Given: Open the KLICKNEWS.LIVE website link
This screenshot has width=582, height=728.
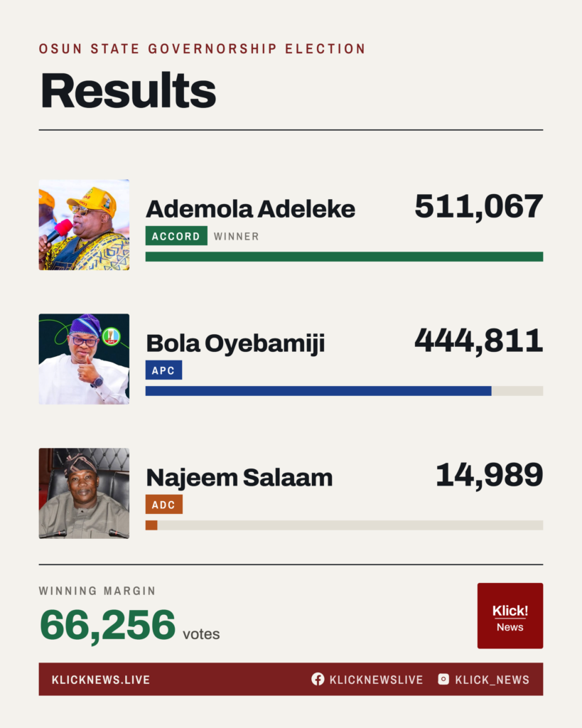Looking at the screenshot, I should (x=101, y=680).
